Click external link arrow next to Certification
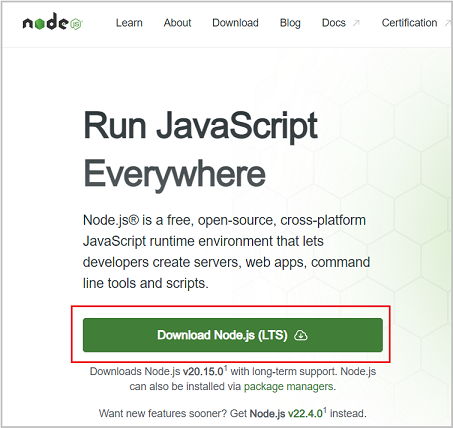Viewport: 453px width, 428px height. click(x=448, y=23)
